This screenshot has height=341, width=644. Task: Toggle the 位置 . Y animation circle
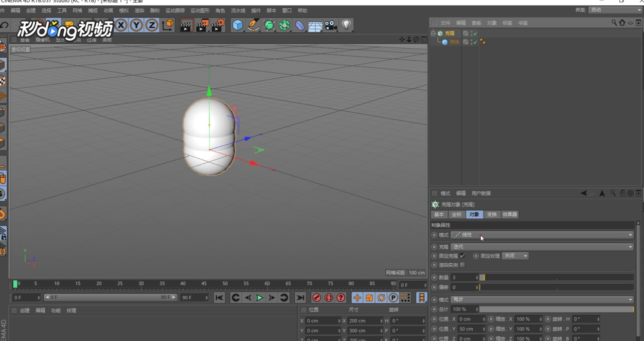pos(434,329)
